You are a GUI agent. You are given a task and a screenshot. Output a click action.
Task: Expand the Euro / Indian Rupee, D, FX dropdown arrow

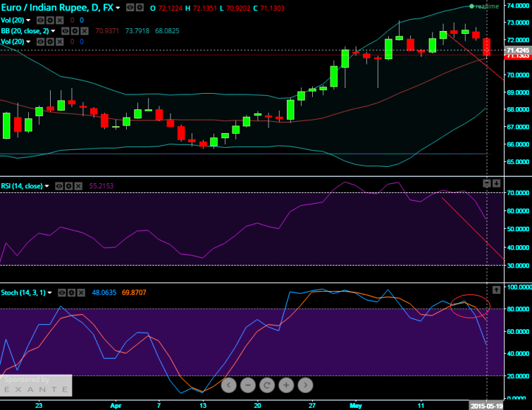point(118,8)
